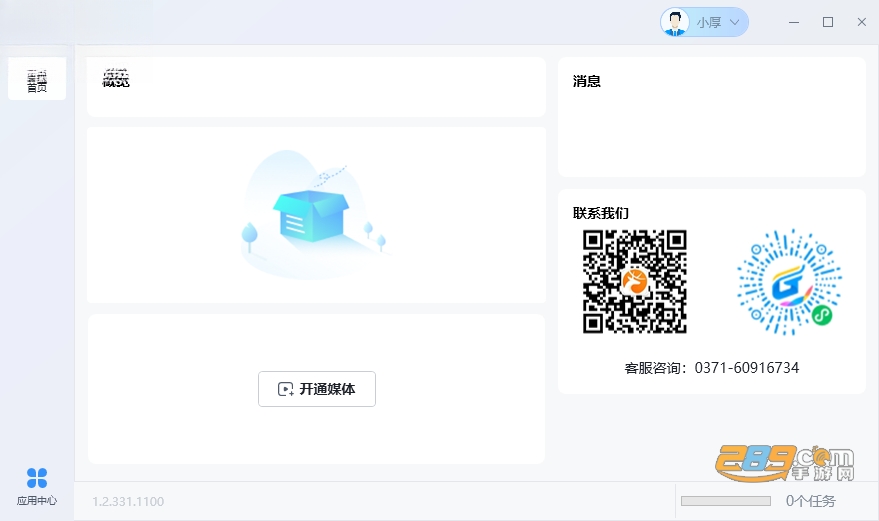Maximize the application window
Screen dimensions: 879x521
click(828, 22)
